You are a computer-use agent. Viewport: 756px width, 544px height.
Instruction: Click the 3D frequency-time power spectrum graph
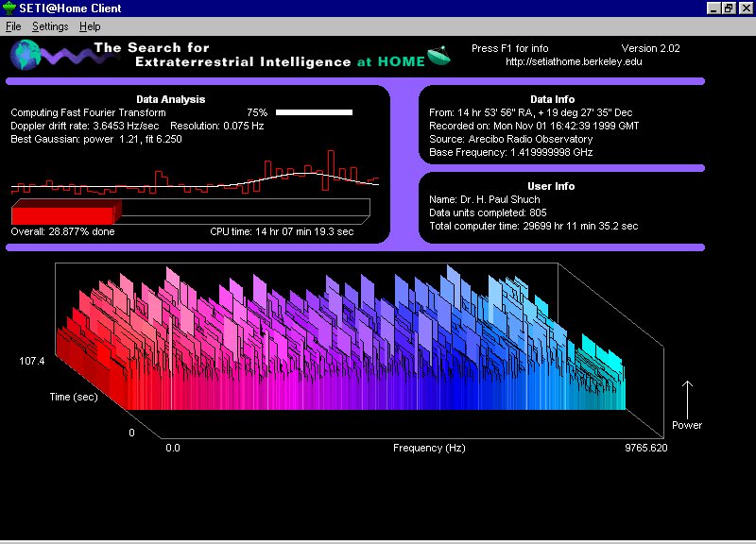click(x=359, y=350)
